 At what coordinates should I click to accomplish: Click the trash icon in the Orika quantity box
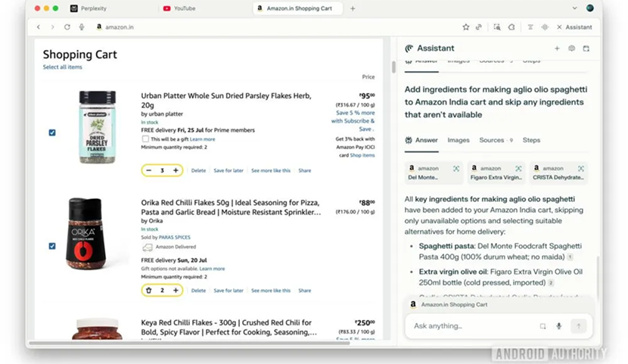(148, 291)
